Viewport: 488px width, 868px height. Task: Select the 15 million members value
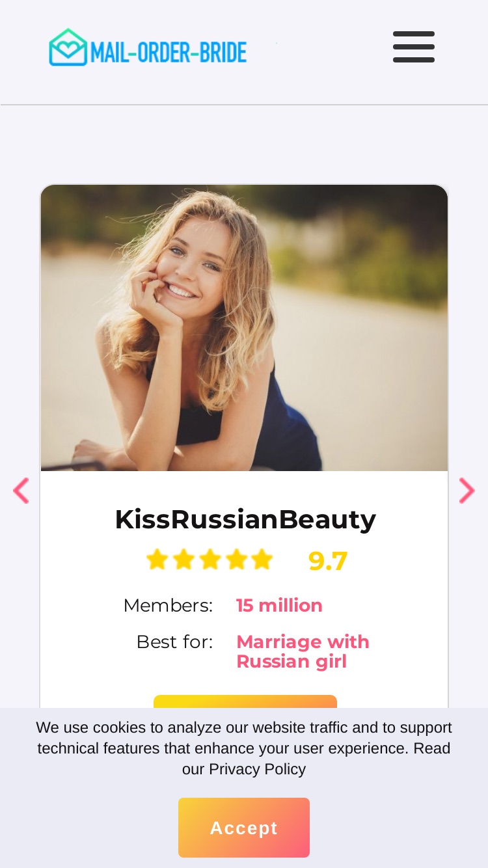point(279,605)
